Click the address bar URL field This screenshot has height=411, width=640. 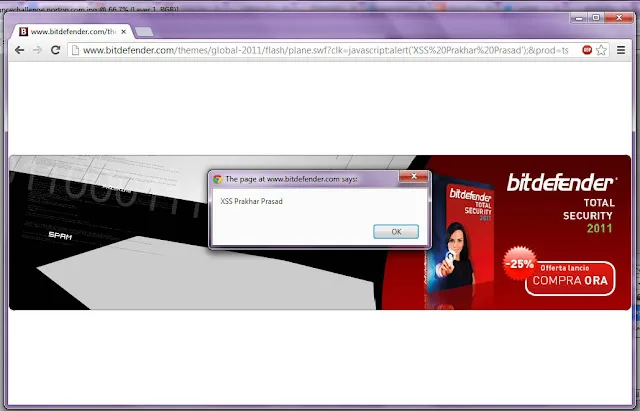(325, 50)
